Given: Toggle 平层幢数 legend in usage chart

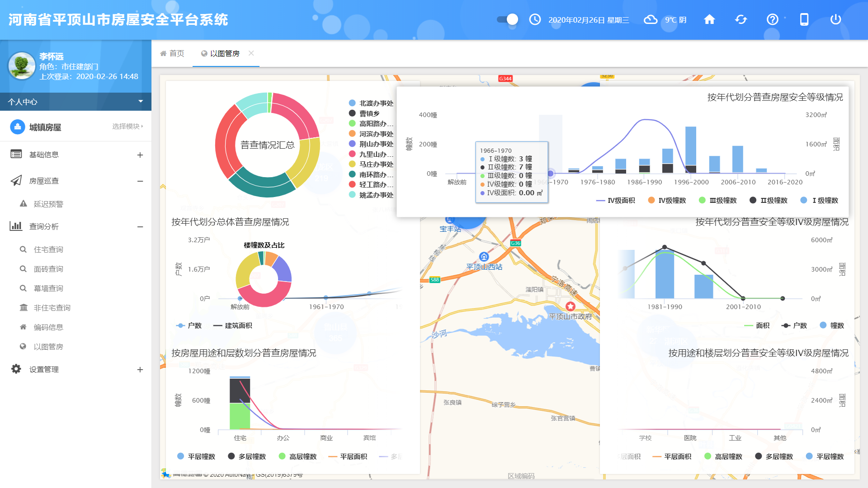Looking at the screenshot, I should point(196,456).
